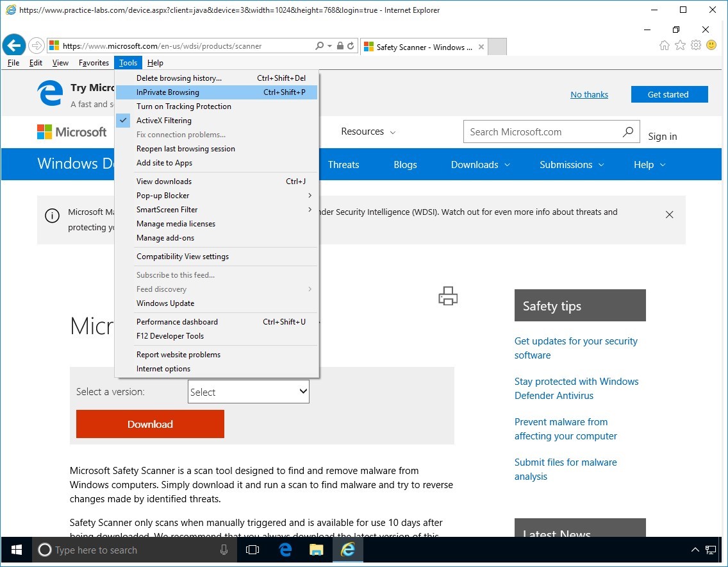Click the No thanks link
Viewport: 728px width, 567px height.
pyautogui.click(x=589, y=94)
